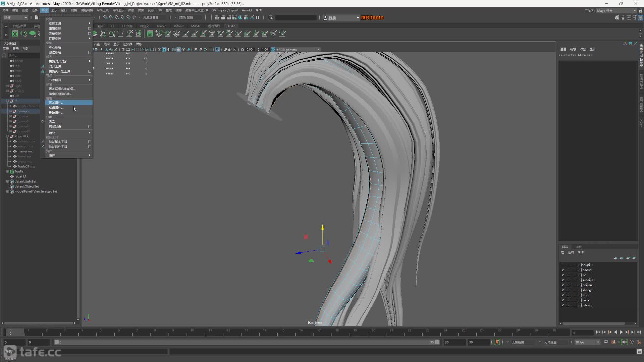Viewport: 644px width, 362px height.
Task: Expand modelPanel4ViewSelectedSet in outliner
Action: (x=7, y=192)
